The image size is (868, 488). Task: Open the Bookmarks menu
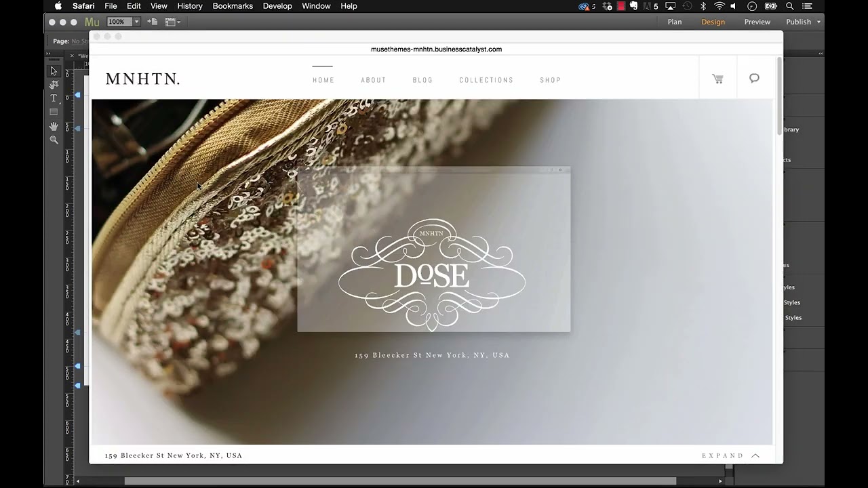tap(233, 6)
